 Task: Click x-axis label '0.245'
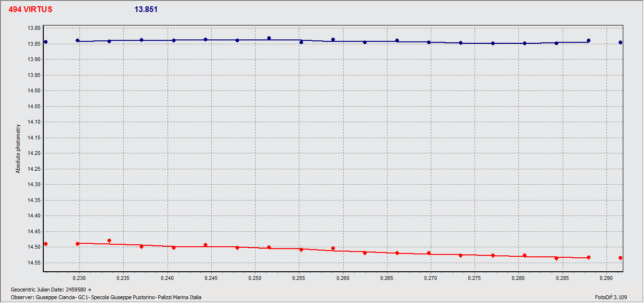click(x=211, y=278)
